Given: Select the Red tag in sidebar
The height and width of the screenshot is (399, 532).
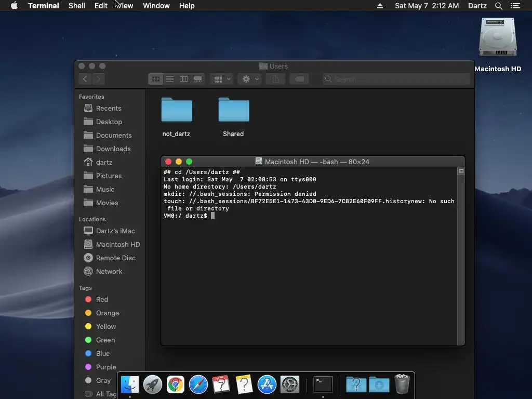Looking at the screenshot, I should pyautogui.click(x=102, y=300).
